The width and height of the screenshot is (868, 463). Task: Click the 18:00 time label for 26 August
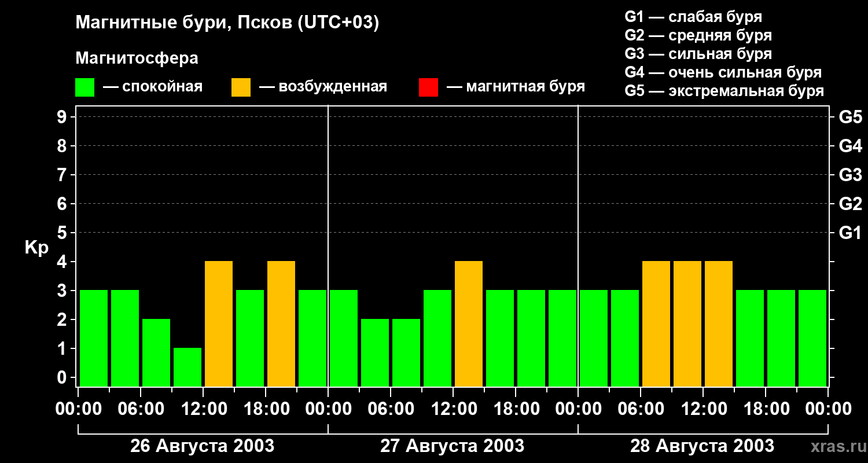[x=266, y=409]
